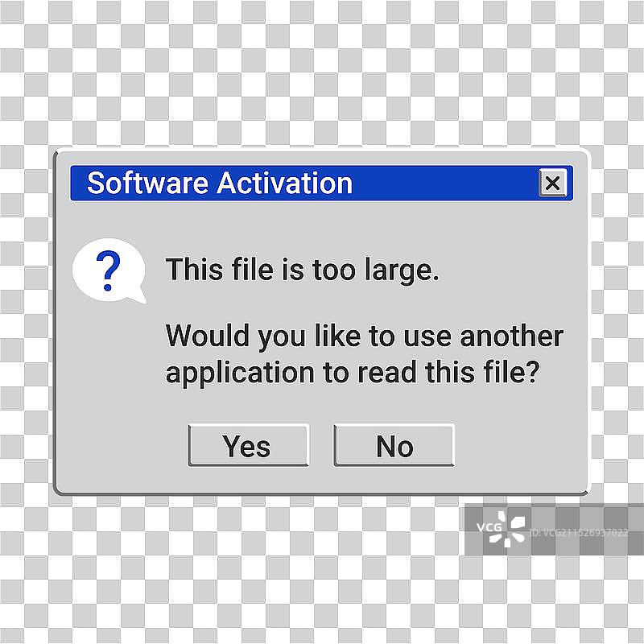Click the gray gap between Yes and No
Screen dimensions: 644x644
[x=321, y=445]
